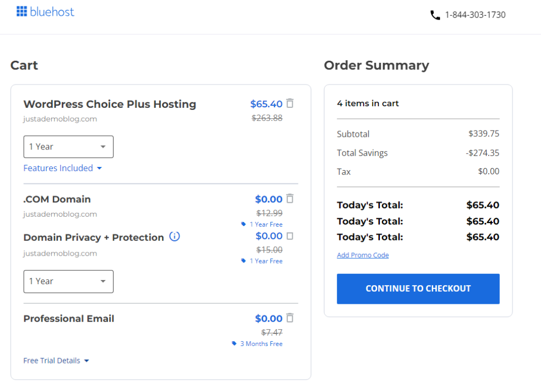This screenshot has width=541, height=392.
Task: Click the $0.00 price of Professional Email
Action: (269, 319)
